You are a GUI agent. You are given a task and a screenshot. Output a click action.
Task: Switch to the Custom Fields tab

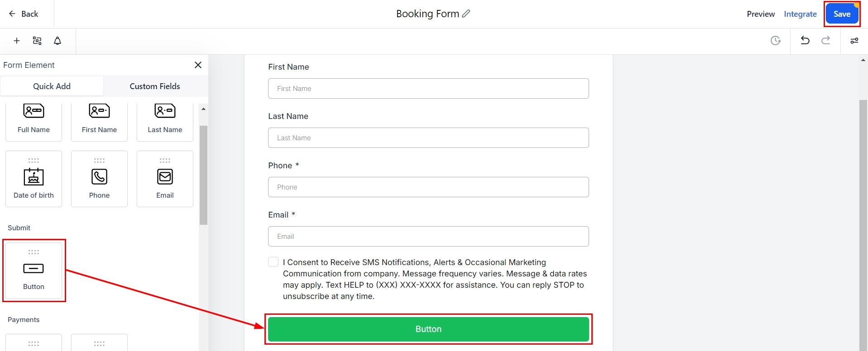pyautogui.click(x=155, y=86)
